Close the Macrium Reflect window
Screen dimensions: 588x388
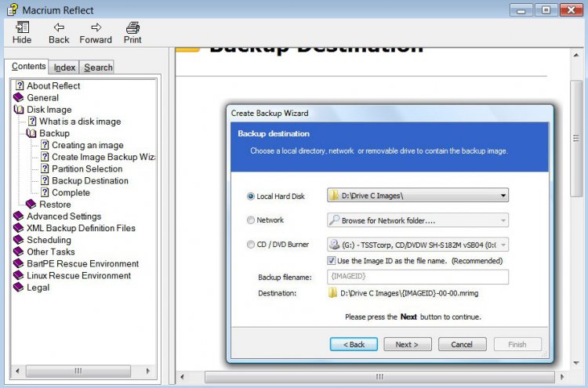pyautogui.click(x=571, y=9)
